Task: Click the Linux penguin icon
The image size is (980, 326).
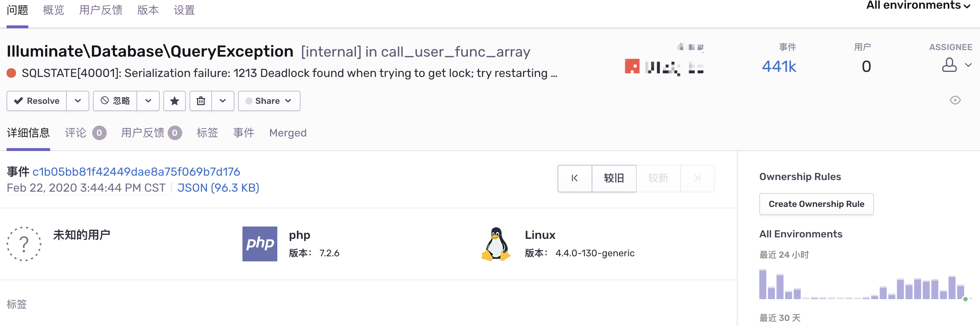Action: tap(496, 244)
